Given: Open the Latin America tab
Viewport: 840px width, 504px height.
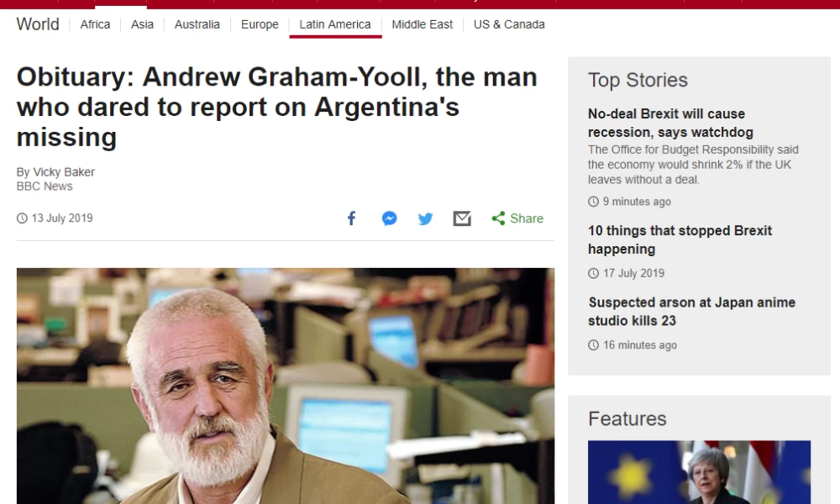Looking at the screenshot, I should coord(335,24).
